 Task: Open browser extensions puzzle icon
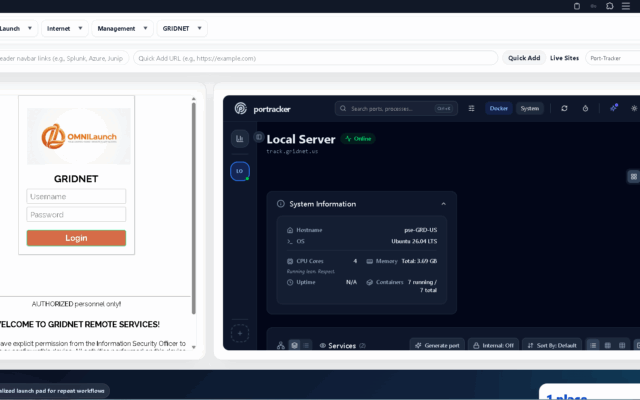609,6
